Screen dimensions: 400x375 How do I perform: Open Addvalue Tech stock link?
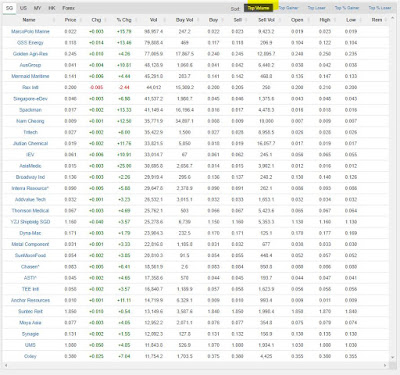click(30, 199)
